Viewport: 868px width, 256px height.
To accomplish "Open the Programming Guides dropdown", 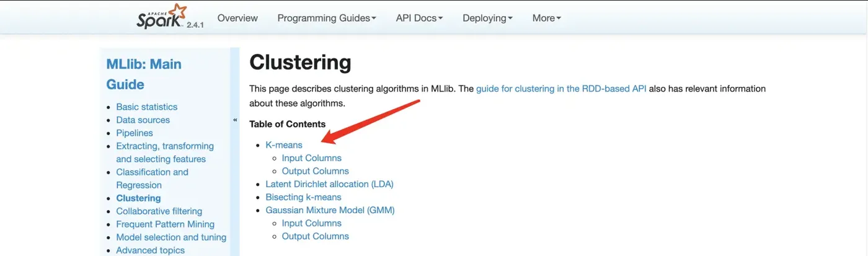I will pos(327,18).
